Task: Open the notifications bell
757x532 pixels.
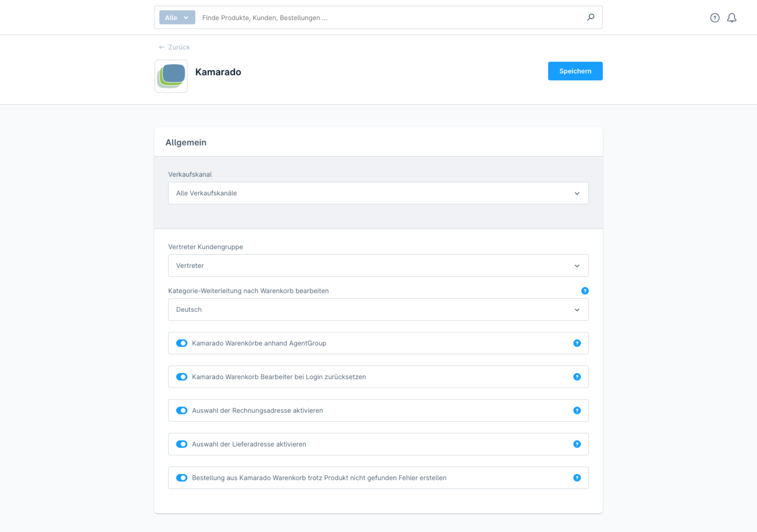Action: pyautogui.click(x=732, y=18)
